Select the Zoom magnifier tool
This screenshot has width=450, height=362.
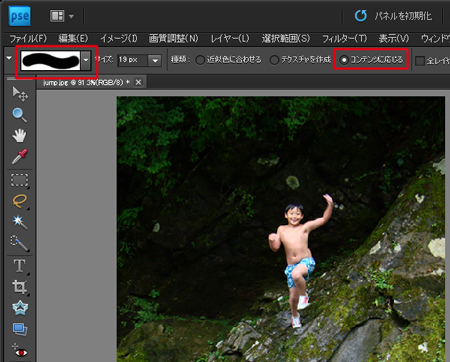19,115
